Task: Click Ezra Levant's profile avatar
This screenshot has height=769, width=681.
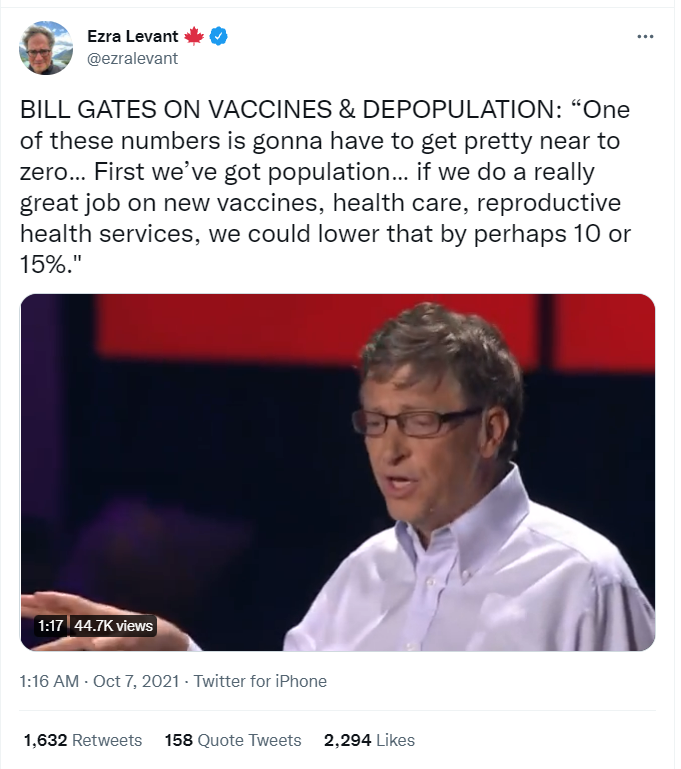Action: tap(46, 47)
